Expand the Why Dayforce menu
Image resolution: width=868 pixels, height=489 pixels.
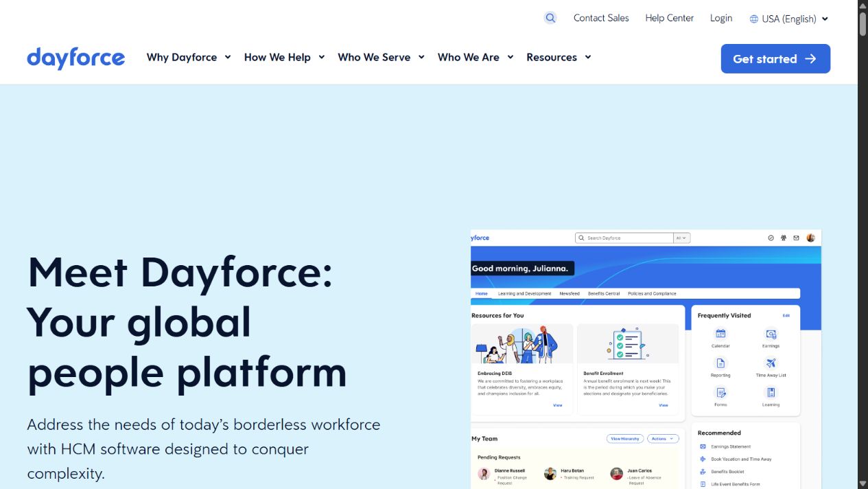pyautogui.click(x=189, y=58)
